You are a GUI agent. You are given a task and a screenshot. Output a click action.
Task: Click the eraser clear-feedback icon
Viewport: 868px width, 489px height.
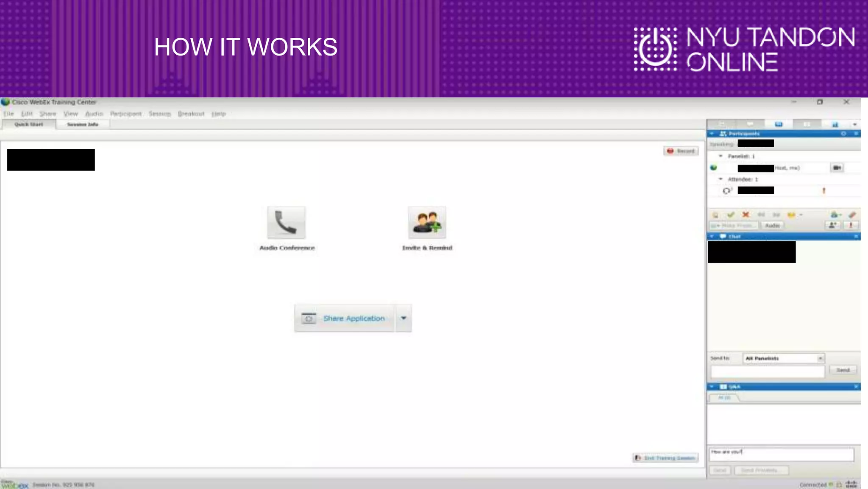852,215
